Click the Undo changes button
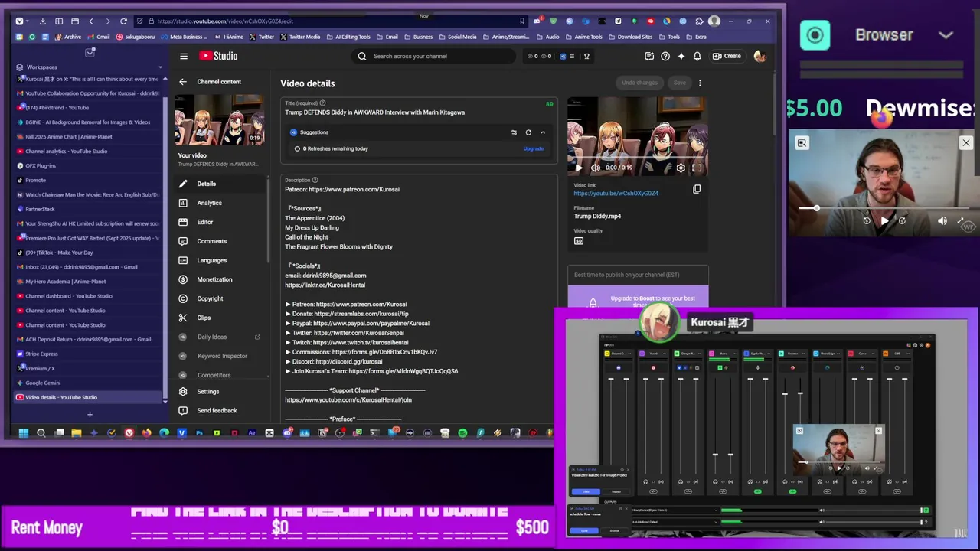 point(639,83)
